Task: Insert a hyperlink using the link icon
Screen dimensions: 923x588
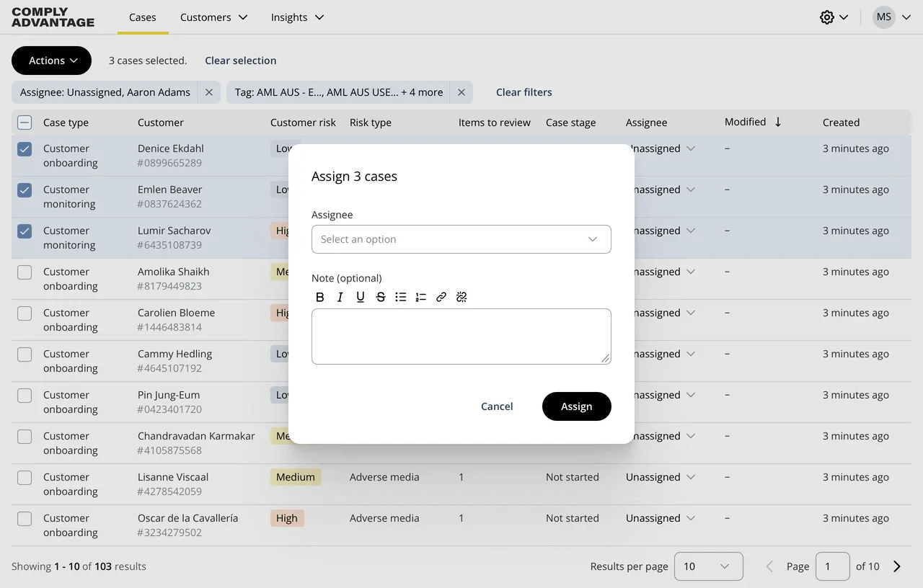Action: (441, 296)
